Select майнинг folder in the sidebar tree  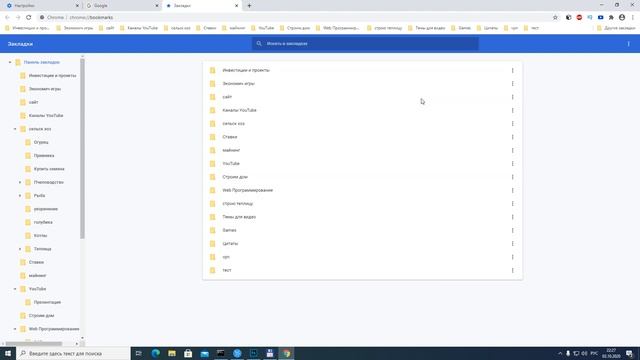(x=38, y=276)
